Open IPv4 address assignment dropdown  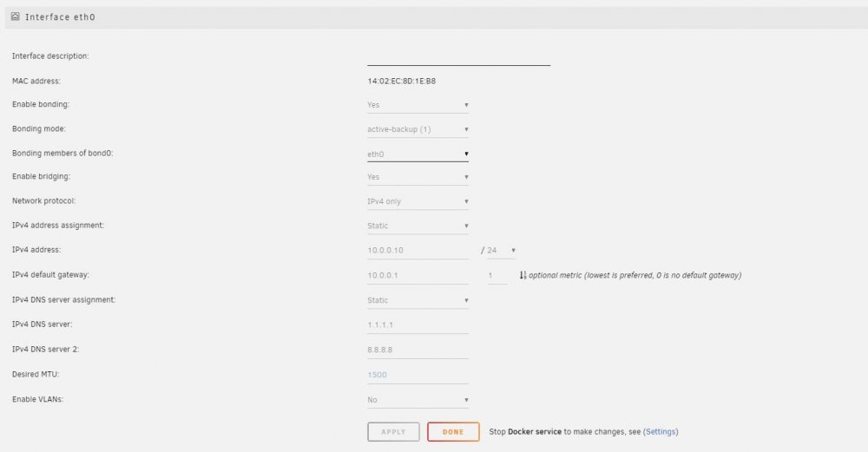click(418, 226)
